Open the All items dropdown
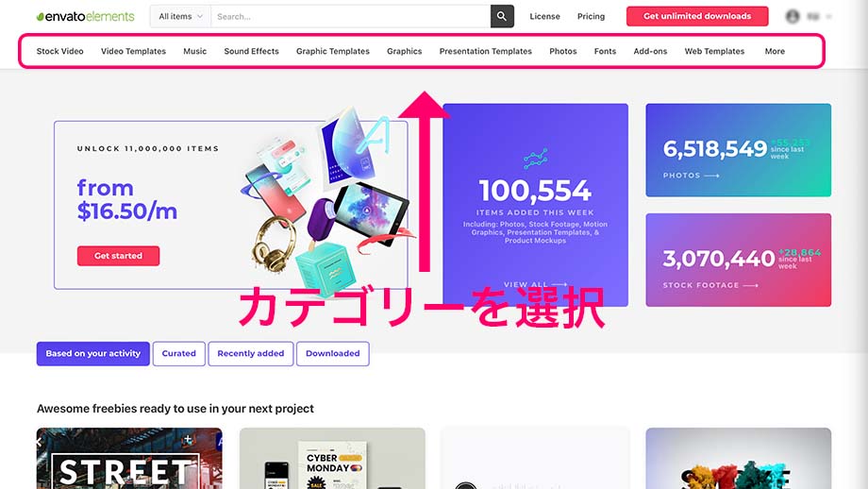 coord(180,17)
